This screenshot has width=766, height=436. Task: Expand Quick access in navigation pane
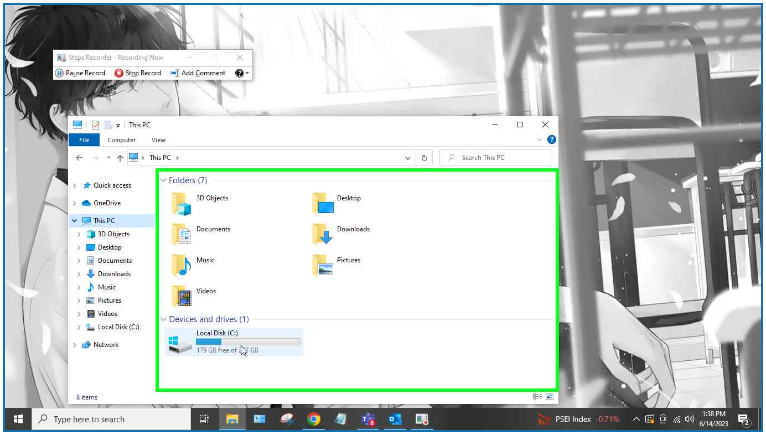(75, 186)
